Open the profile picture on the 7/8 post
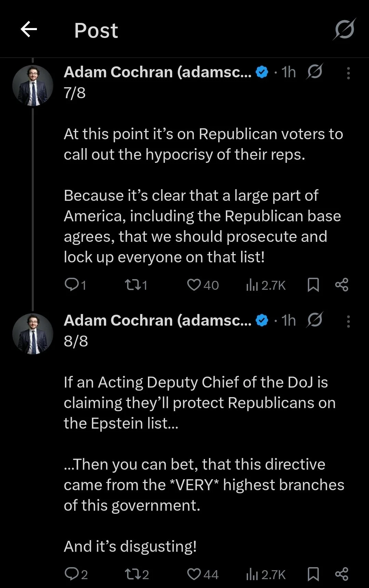Screen dimensions: 369x588 33,86
